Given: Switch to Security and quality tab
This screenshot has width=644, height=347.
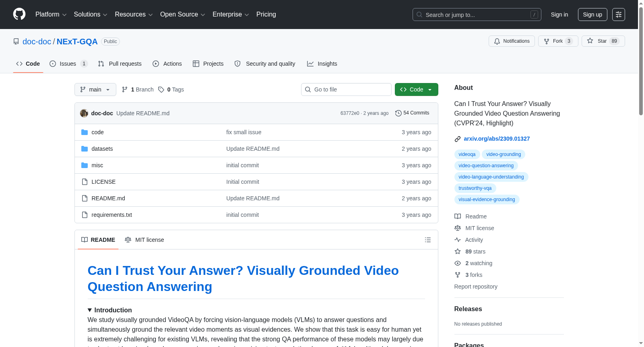Looking at the screenshot, I should point(265,64).
